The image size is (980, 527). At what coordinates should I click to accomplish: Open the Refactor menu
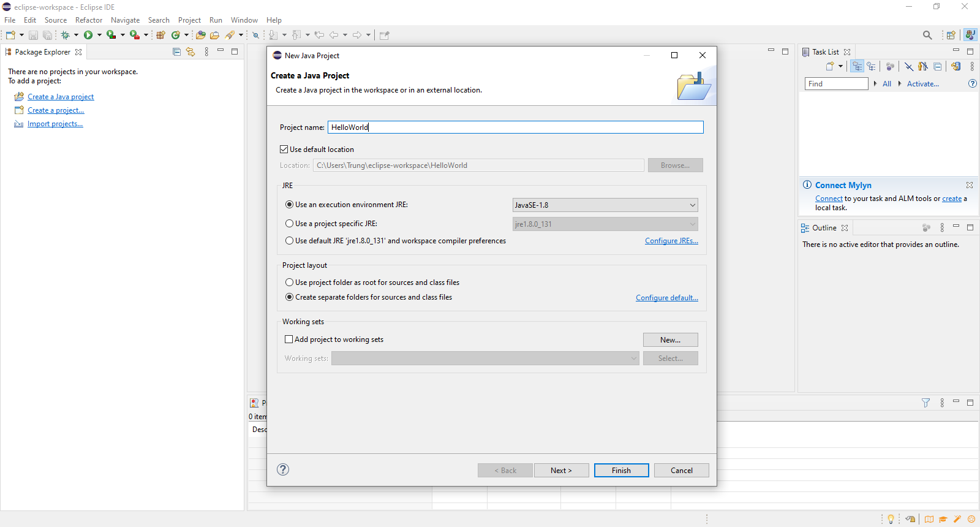point(89,20)
